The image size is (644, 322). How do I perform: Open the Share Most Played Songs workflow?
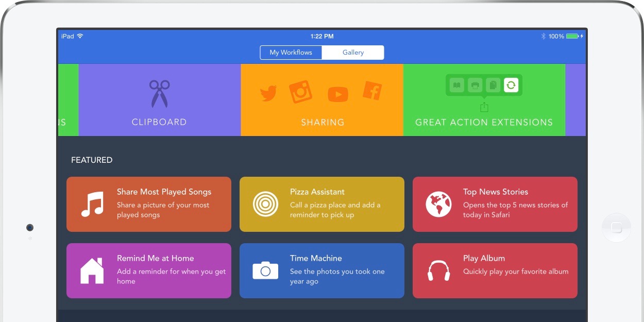164,192
